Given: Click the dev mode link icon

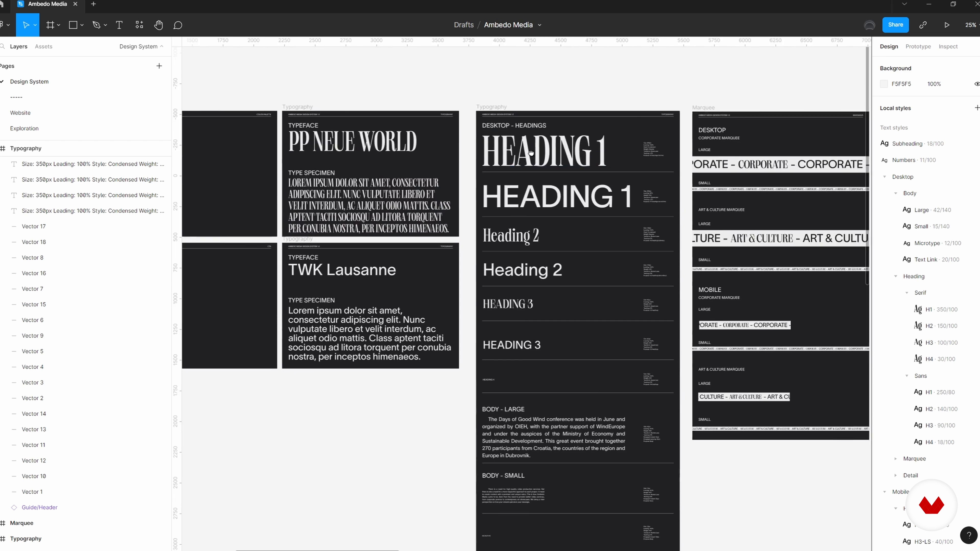Looking at the screenshot, I should pyautogui.click(x=923, y=25).
